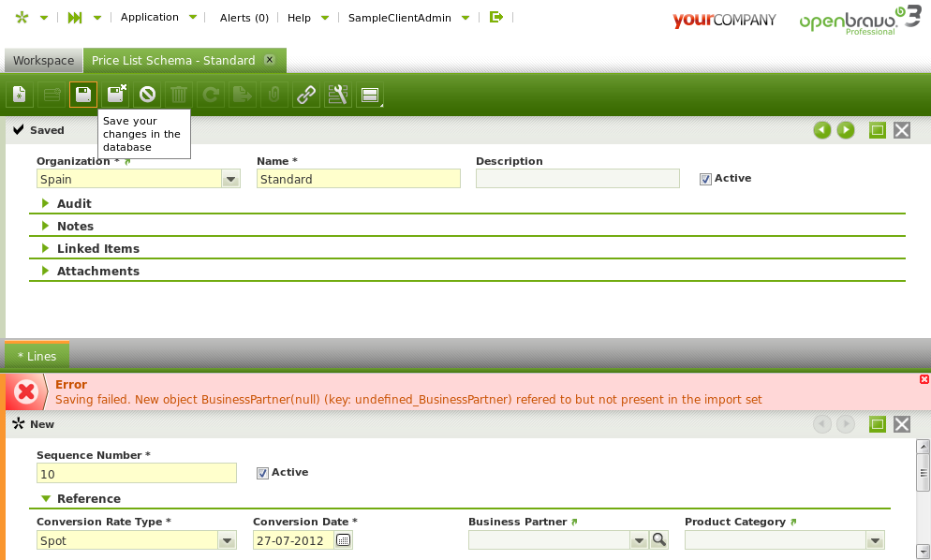Click the Toggle grid/form view toolbar icon
The height and width of the screenshot is (560, 931).
370,95
